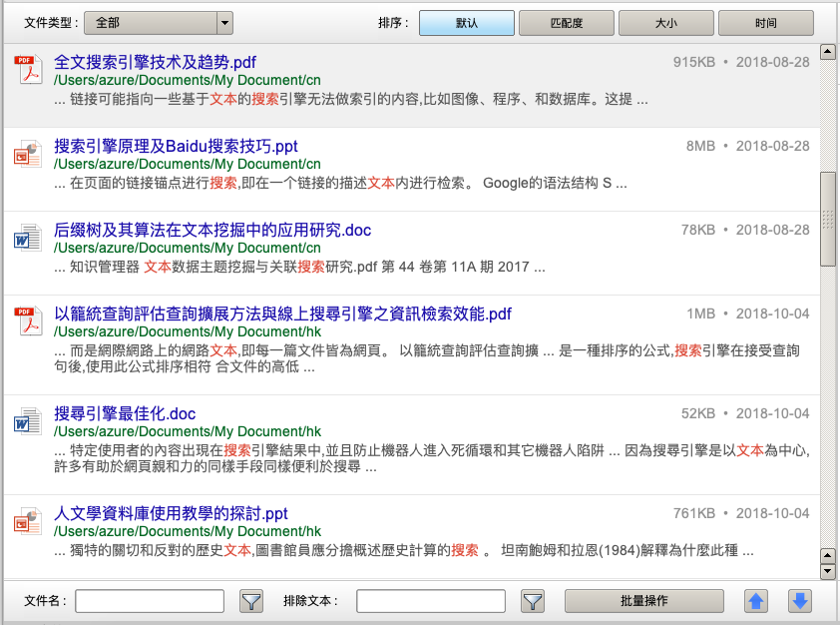Image resolution: width=840 pixels, height=625 pixels.
Task: Focus the 排除文本 text input
Action: point(431,601)
